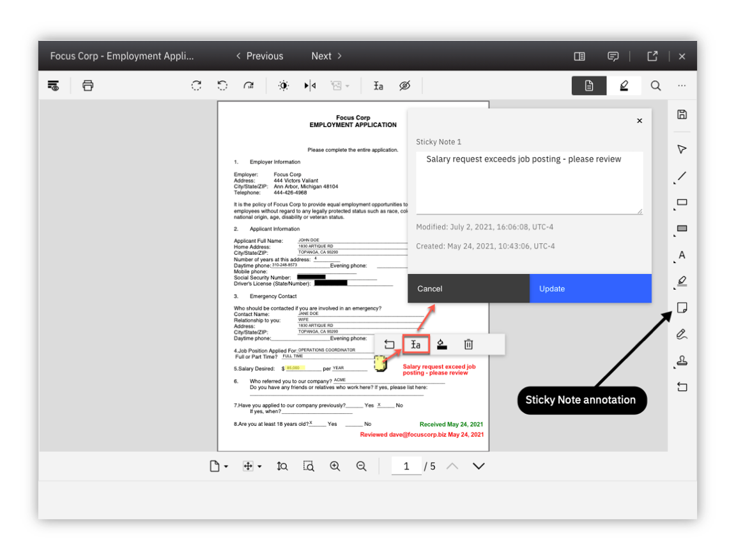
Task: Open the comments panel icon
Action: 613,56
